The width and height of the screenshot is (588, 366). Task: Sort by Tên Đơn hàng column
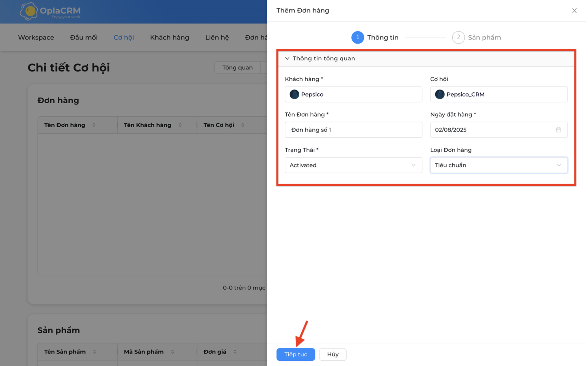94,125
